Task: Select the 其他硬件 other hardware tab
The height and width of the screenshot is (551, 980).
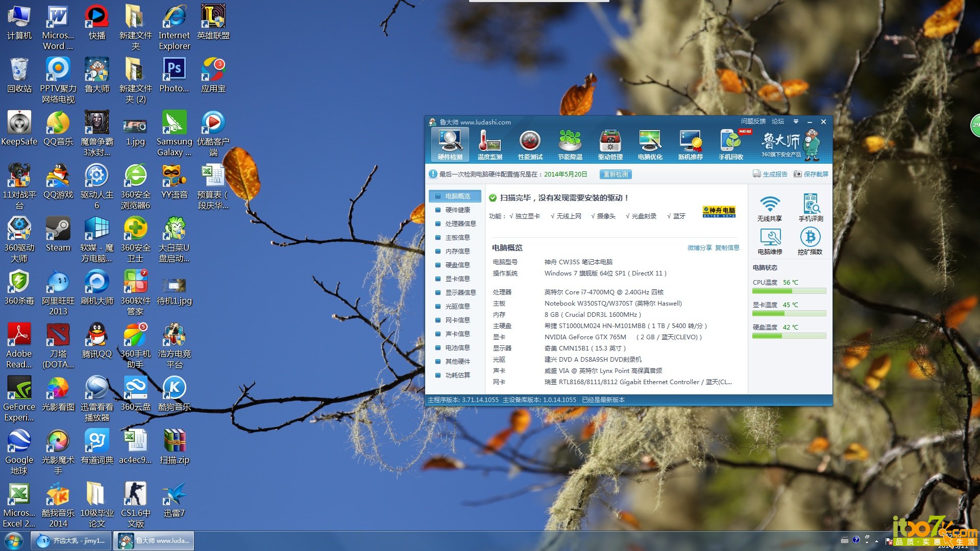Action: 455,362
